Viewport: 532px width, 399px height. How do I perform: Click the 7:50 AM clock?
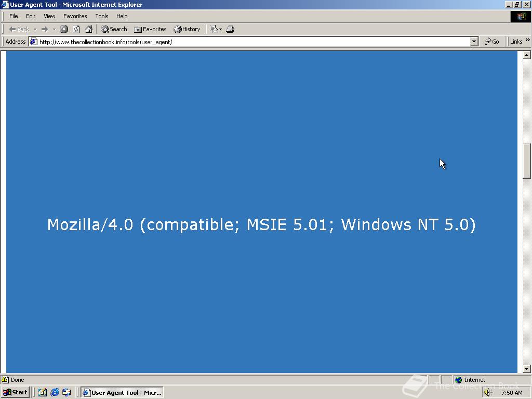pyautogui.click(x=512, y=393)
